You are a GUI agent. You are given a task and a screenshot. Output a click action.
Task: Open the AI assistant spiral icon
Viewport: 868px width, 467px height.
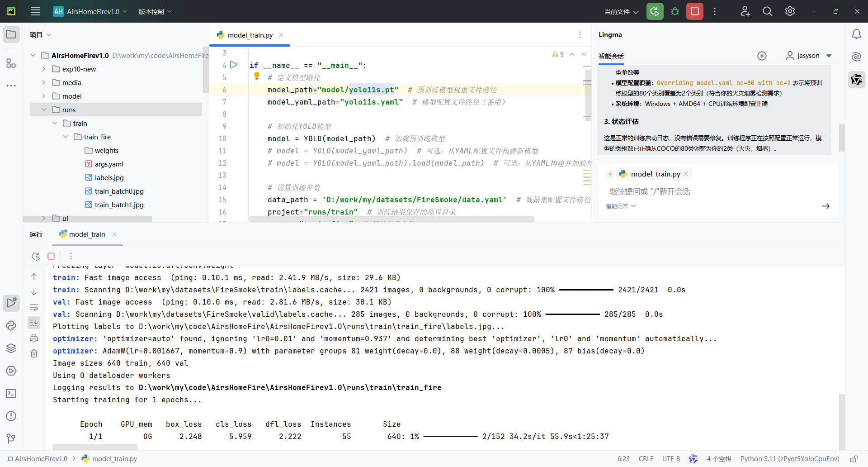click(x=856, y=57)
